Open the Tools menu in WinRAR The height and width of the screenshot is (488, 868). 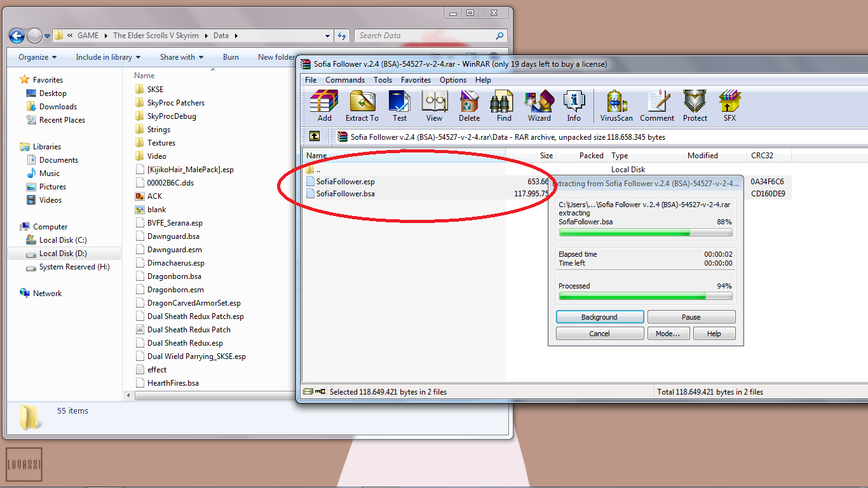tap(383, 80)
